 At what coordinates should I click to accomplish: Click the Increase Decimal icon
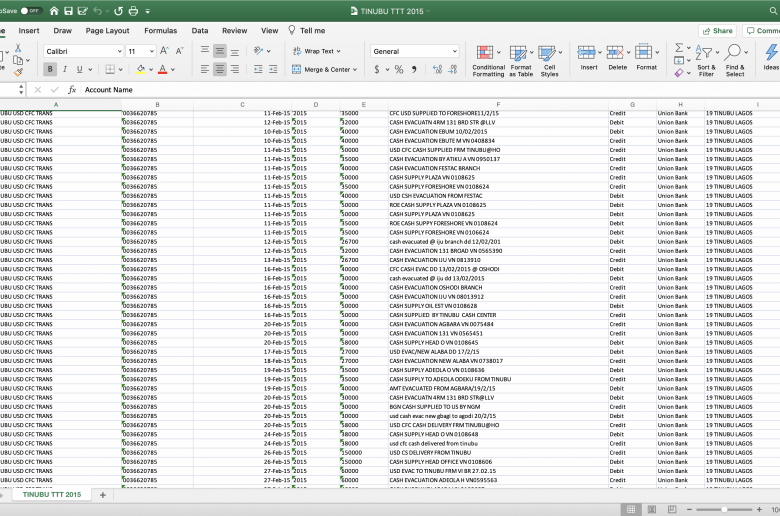(x=437, y=70)
